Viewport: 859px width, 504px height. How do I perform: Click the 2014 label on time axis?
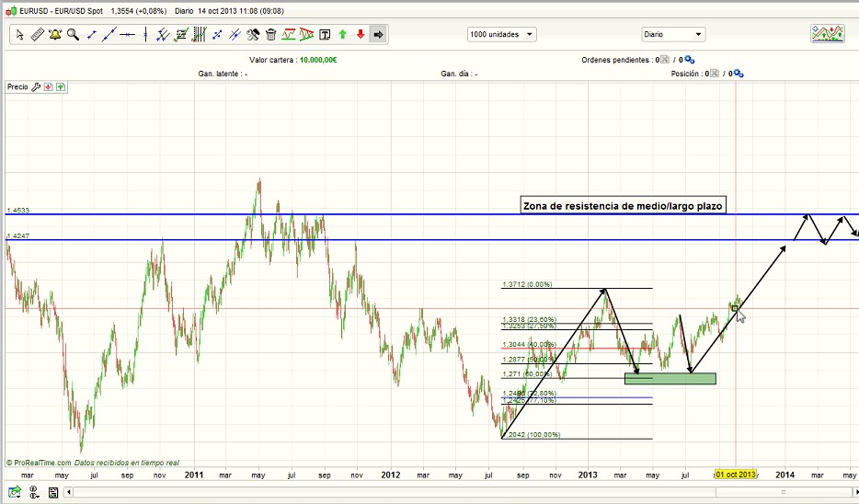coord(785,475)
